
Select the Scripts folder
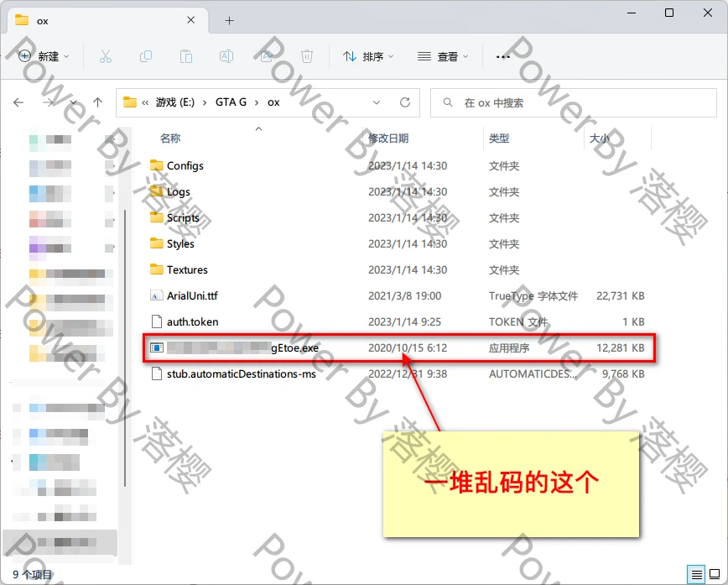pos(183,218)
